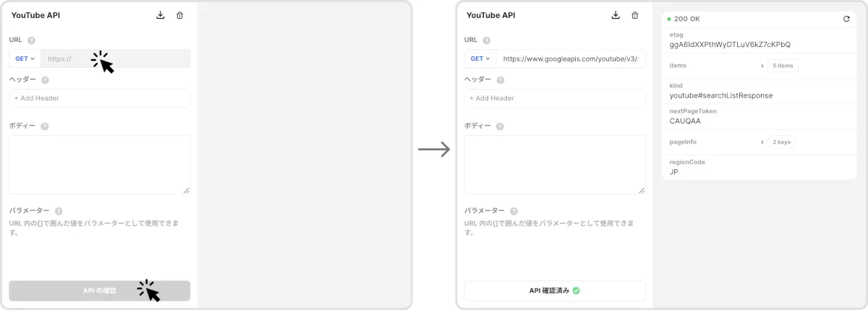Open GET method dropdown in right panel
Viewport: 868px width, 310px height.
click(480, 59)
